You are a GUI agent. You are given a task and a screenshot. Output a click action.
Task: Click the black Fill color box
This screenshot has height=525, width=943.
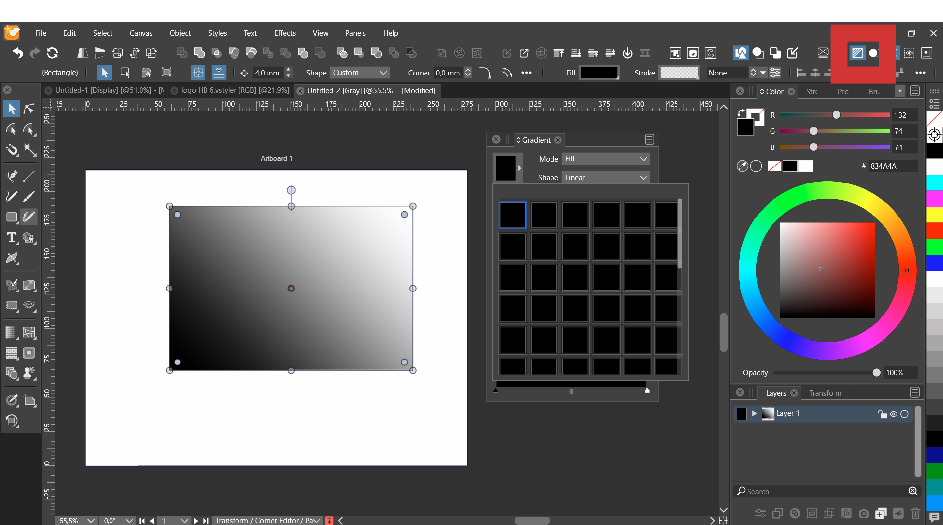(599, 73)
